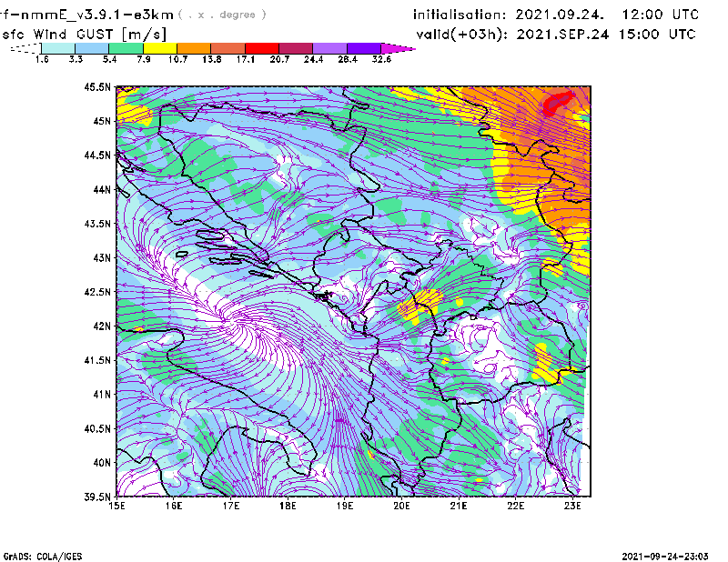
Task: Click the lavender 24.4–28.4 legend swatch
Action: (x=330, y=48)
